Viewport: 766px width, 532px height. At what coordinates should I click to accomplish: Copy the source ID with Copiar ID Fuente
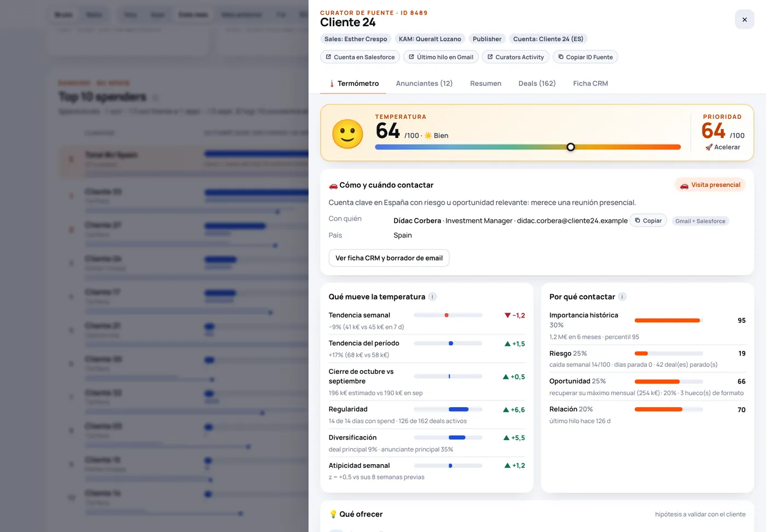point(585,57)
